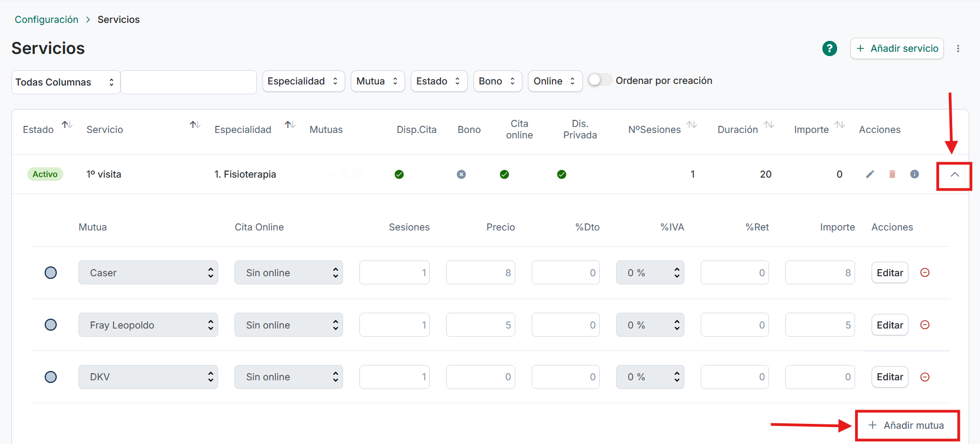Remove the Caser mutua row
This screenshot has height=444, width=980.
[x=925, y=272]
